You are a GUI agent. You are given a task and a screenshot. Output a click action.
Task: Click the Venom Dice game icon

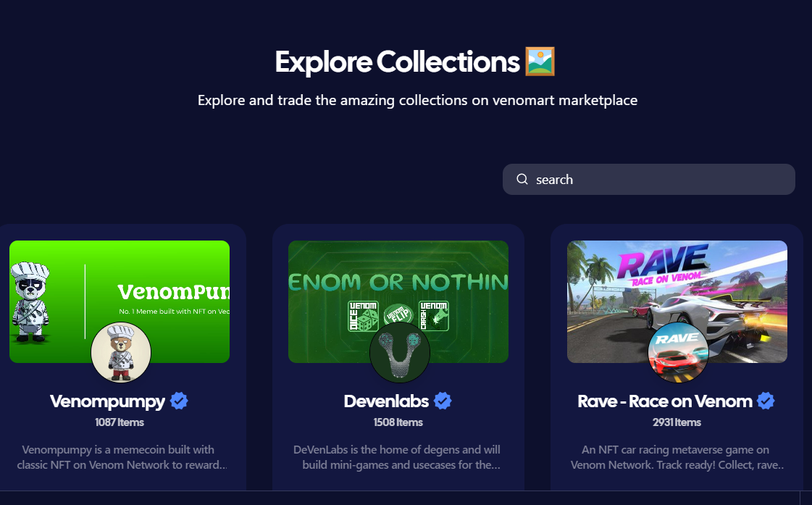tap(362, 315)
